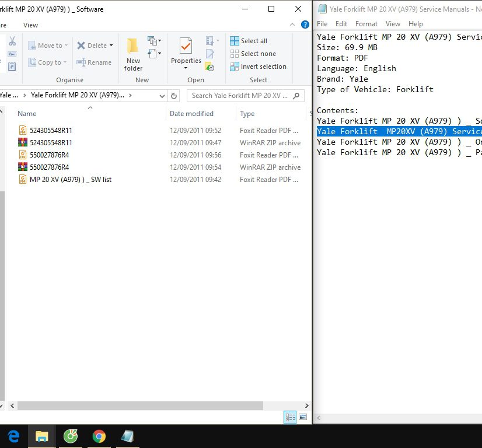Open Microsoft Edge from taskbar
The height and width of the screenshot is (448, 482).
[x=13, y=436]
